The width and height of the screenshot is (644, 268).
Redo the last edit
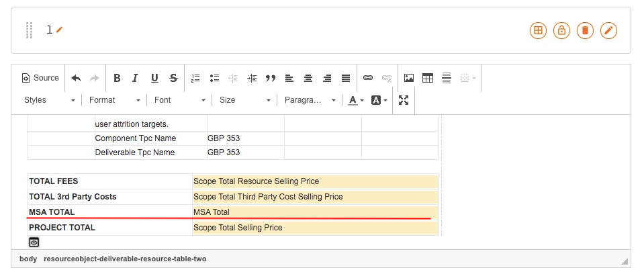click(95, 78)
